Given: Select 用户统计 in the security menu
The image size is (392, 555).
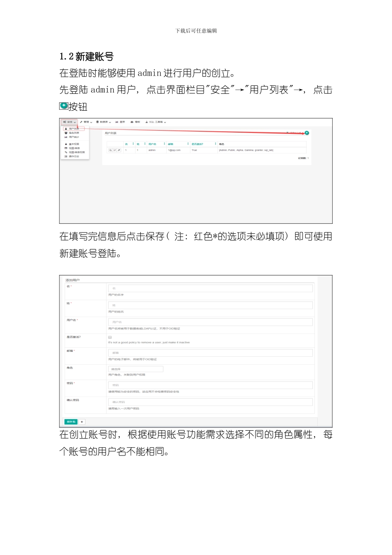Looking at the screenshot, I should click(72, 137).
